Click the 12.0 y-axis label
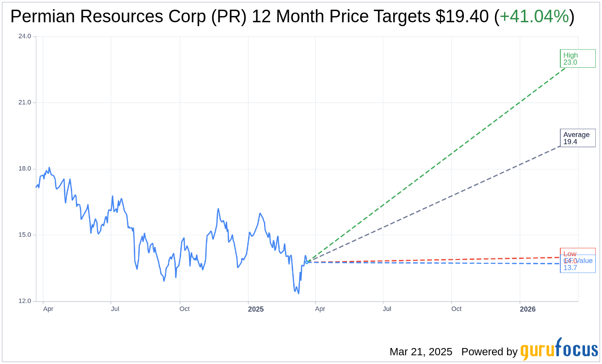 pos(25,301)
